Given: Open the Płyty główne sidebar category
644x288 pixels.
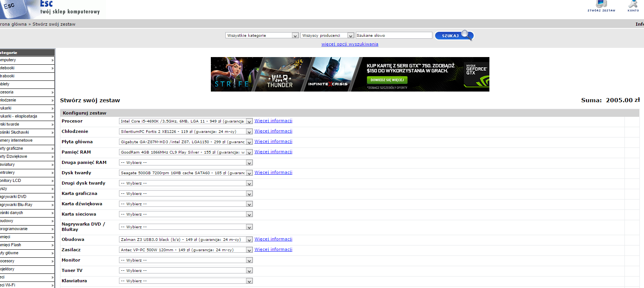Looking at the screenshot, I should (x=27, y=253).
